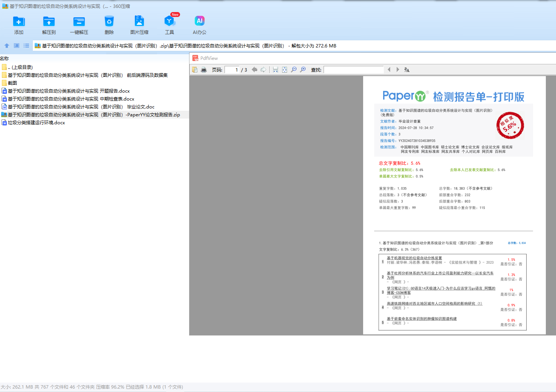The height and width of the screenshot is (392, 556).
Task: Select the 毕业论文.doc file
Action: point(95,107)
